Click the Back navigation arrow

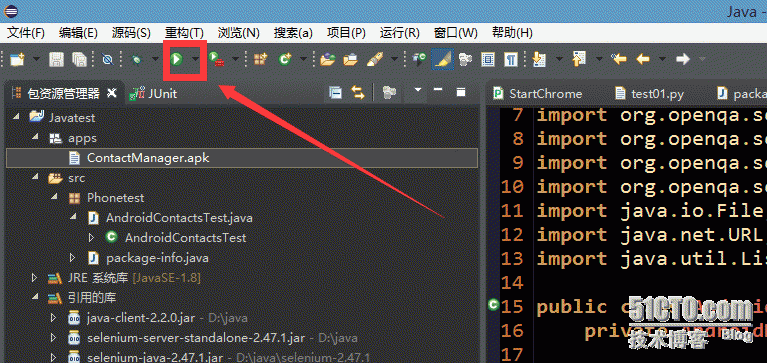[x=643, y=59]
